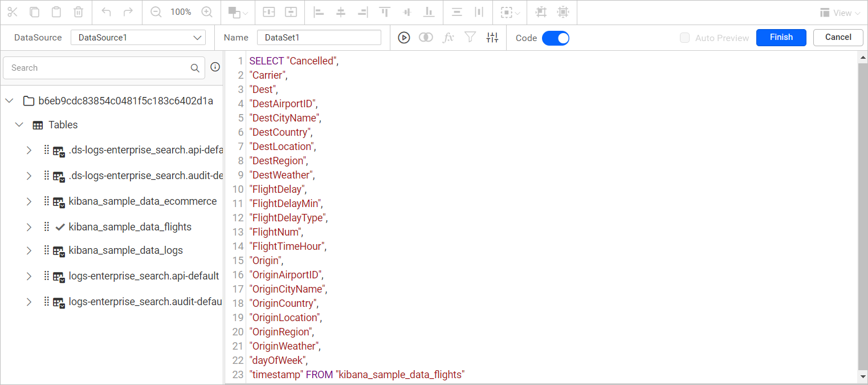Click the info circle icon
Viewport: 868px width, 385px height.
pyautogui.click(x=215, y=67)
